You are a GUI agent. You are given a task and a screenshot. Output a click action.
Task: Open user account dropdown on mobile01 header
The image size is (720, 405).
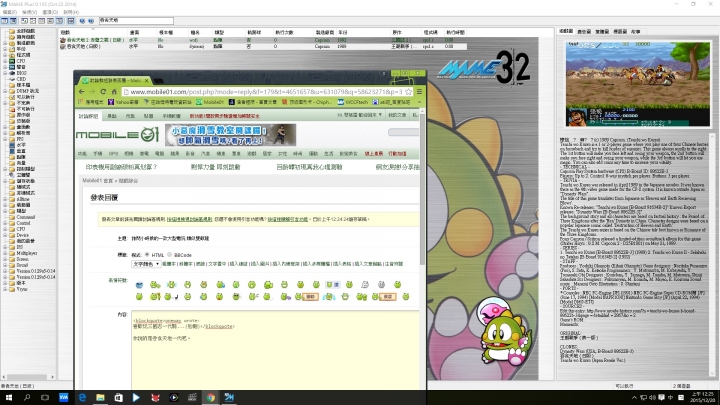[360, 115]
